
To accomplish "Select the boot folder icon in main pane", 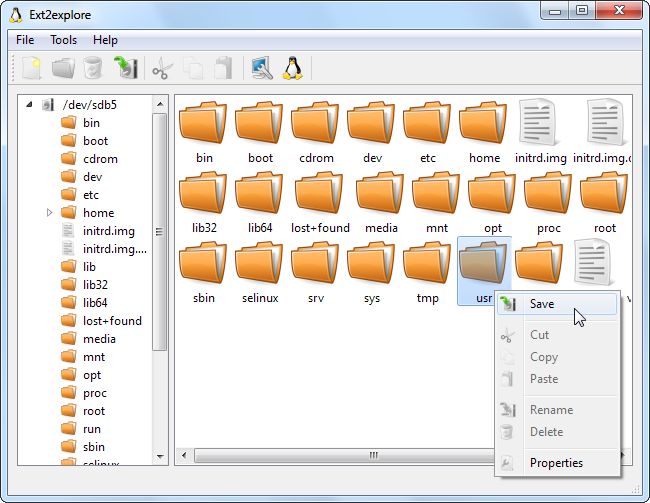I will tap(260, 123).
